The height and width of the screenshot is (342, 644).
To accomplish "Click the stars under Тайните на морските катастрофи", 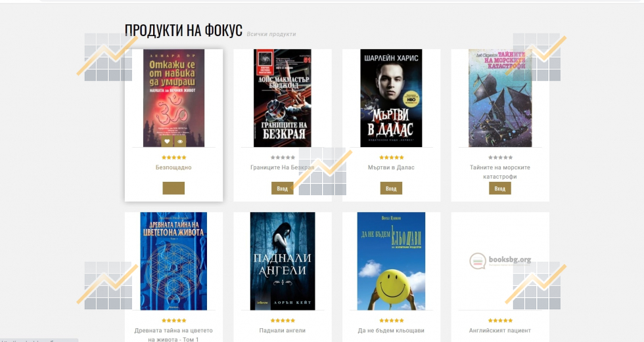I will pos(500,158).
